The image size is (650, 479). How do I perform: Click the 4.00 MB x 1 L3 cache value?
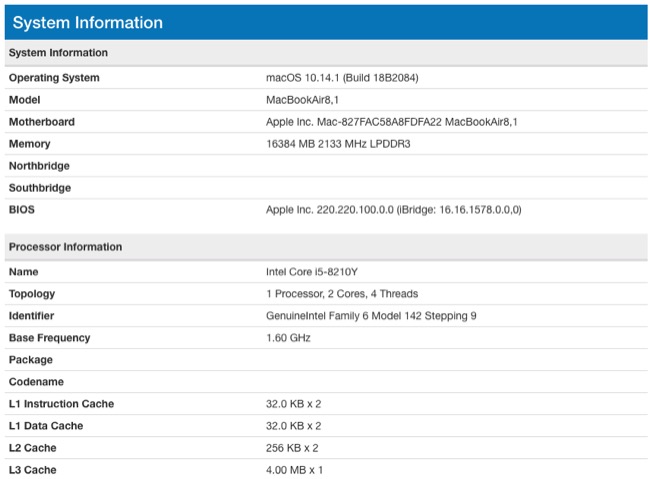tap(294, 470)
